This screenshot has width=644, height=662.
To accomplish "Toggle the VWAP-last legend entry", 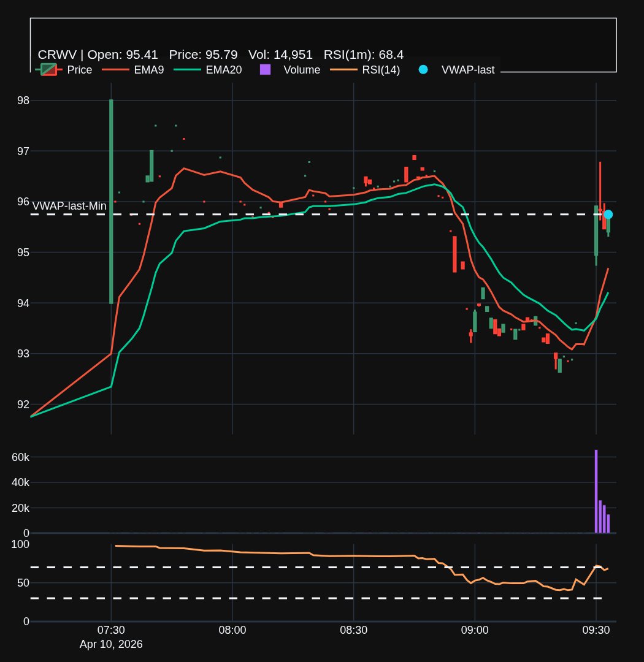I will coord(456,70).
